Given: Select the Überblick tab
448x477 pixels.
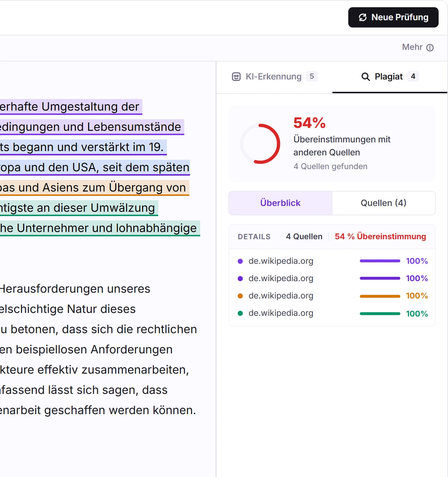Looking at the screenshot, I should [x=280, y=203].
